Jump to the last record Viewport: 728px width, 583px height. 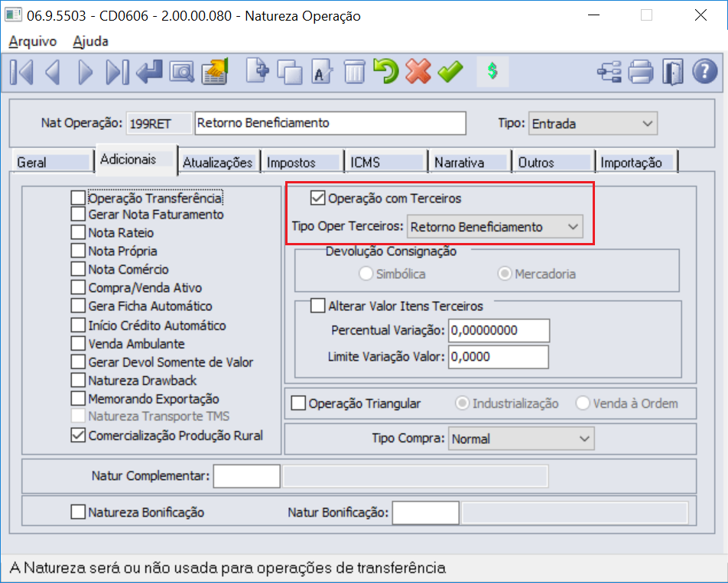117,72
